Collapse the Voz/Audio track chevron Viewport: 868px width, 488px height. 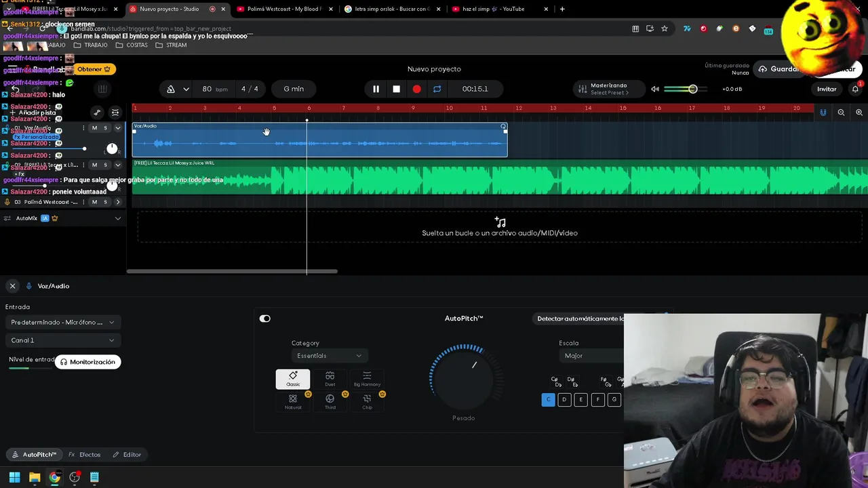[x=117, y=128]
